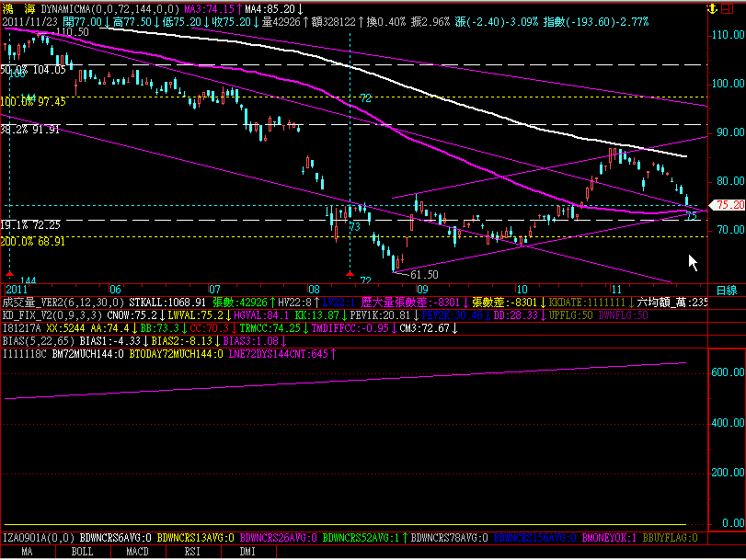Open the BOLL indicator tab

82,553
